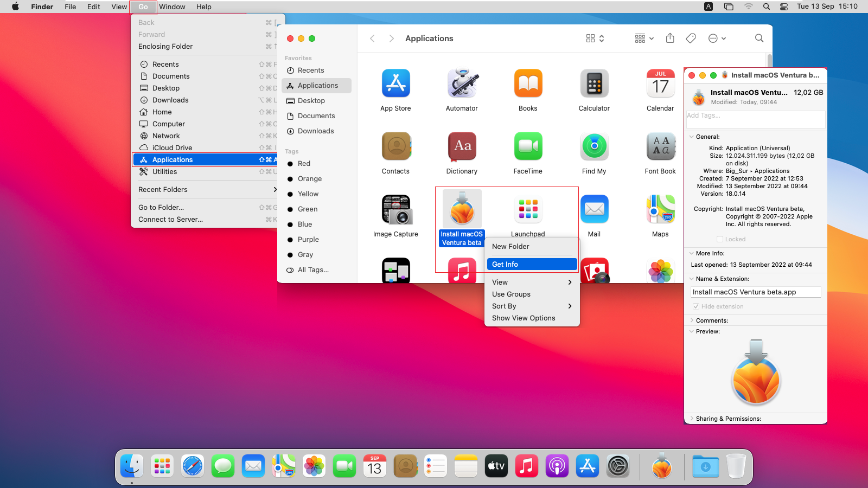This screenshot has width=868, height=488.
Task: Select Downloads in the Finder sidebar
Action: click(x=317, y=131)
